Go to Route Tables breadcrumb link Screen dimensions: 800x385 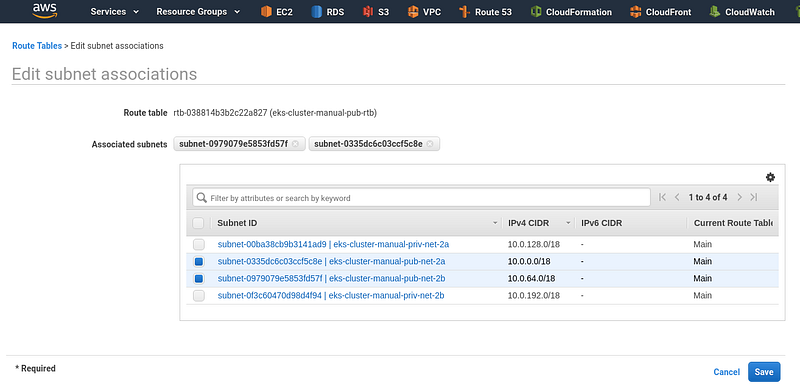(37, 46)
